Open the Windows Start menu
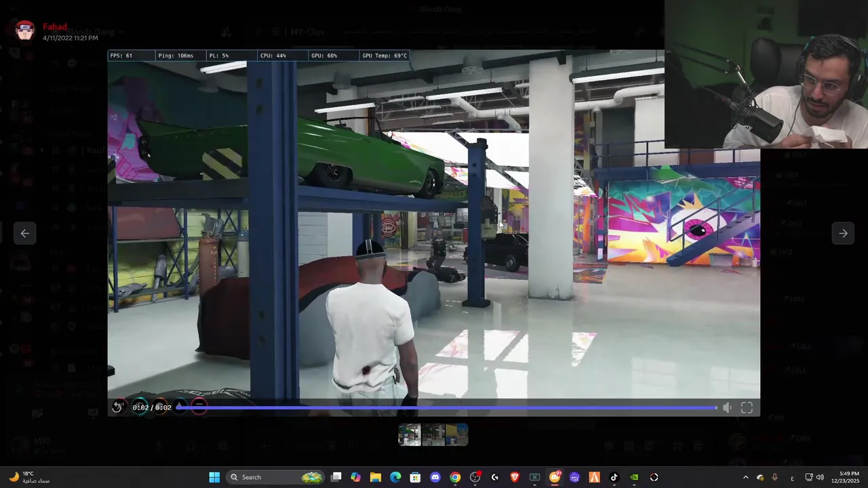This screenshot has width=868, height=488. 214,477
